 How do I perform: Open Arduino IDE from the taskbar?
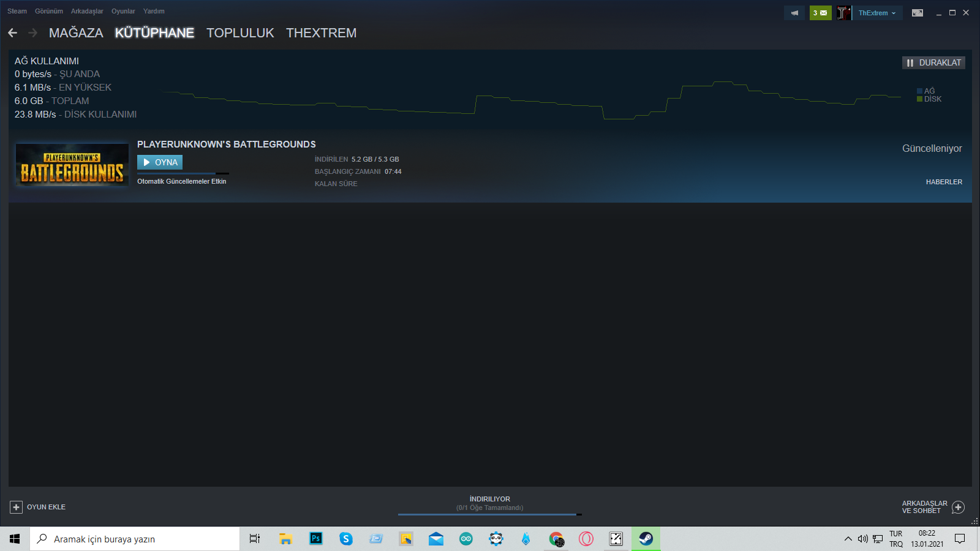coord(466,539)
